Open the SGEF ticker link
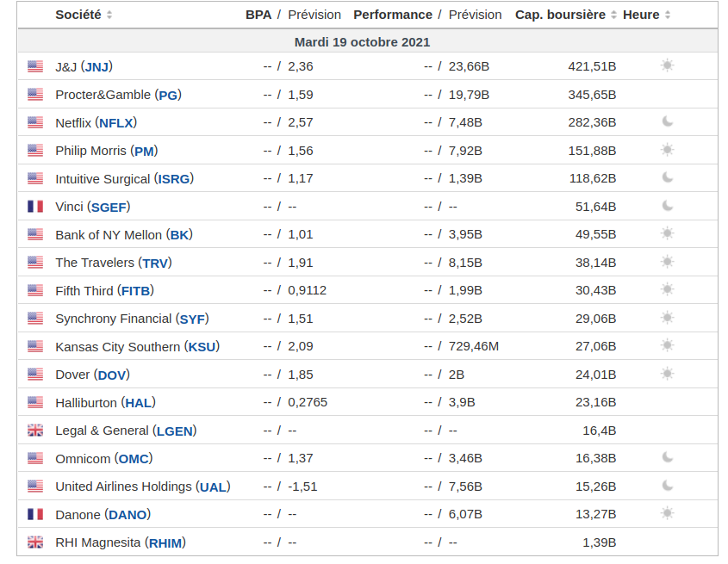 click(x=109, y=207)
